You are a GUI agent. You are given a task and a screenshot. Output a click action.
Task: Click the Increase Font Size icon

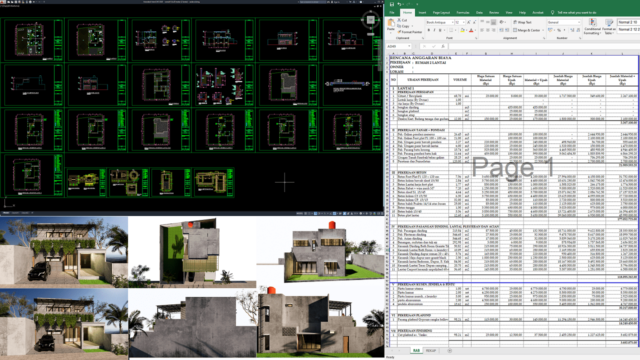(469, 22)
